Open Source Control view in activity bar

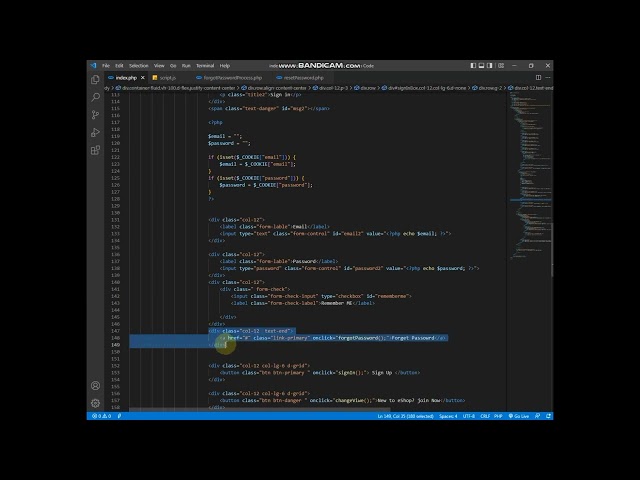pyautogui.click(x=95, y=115)
